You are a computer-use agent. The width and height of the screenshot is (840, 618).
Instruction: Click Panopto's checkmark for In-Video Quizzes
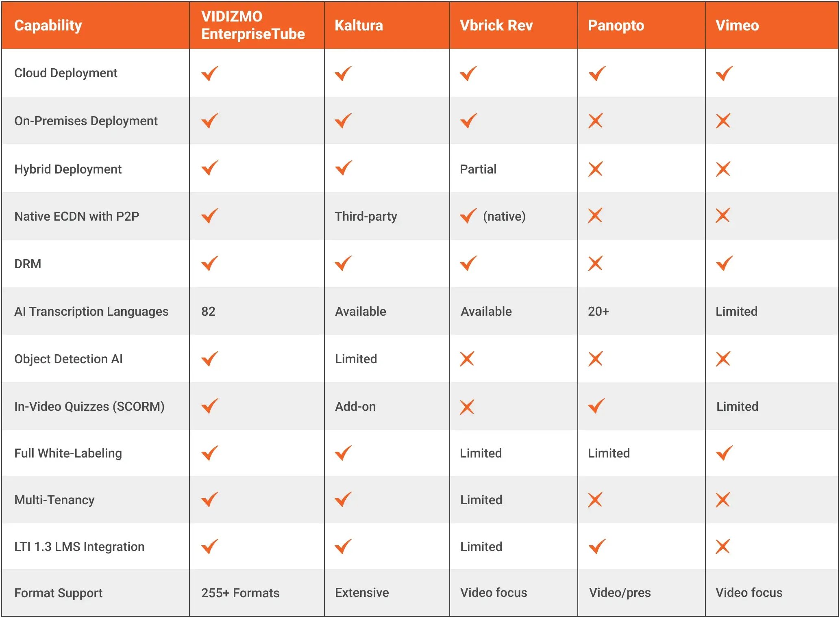pyautogui.click(x=596, y=406)
